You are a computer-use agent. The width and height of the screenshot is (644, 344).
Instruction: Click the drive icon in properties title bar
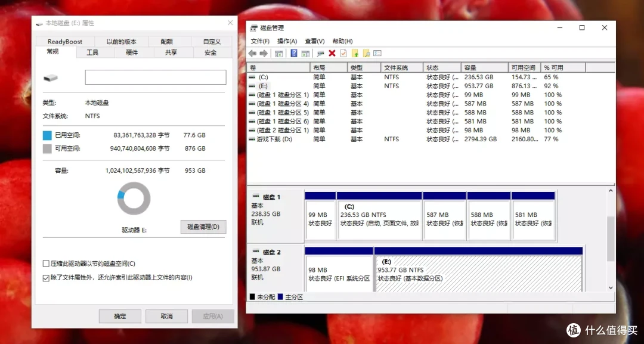(39, 23)
